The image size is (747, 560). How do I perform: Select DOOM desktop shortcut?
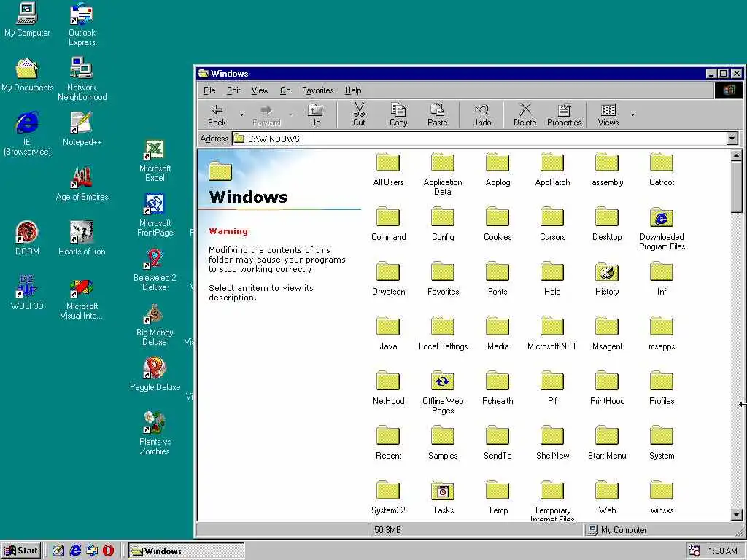click(x=27, y=238)
